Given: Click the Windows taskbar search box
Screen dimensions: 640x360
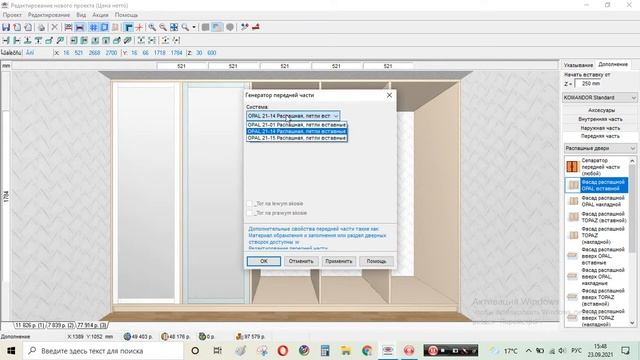Looking at the screenshot, I should 103,351.
